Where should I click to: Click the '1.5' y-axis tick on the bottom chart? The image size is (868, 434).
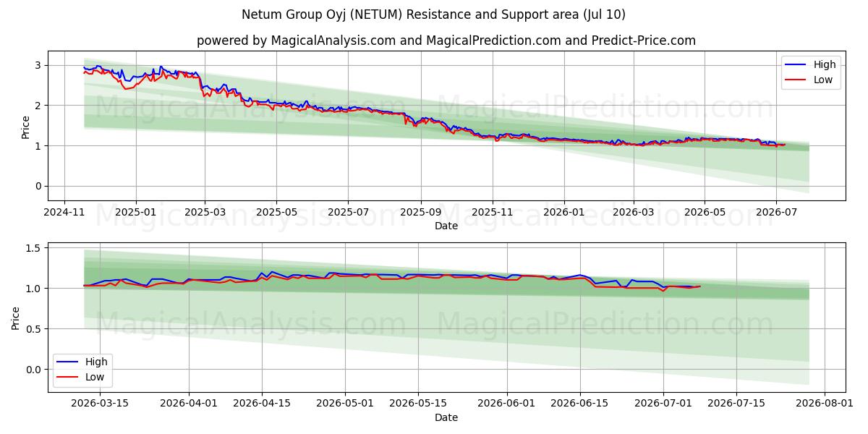coord(35,248)
